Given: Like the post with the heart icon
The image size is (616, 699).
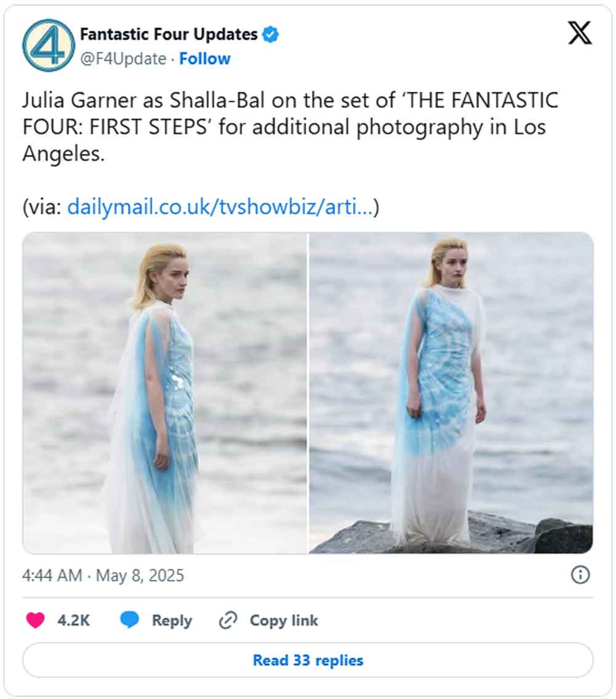Looking at the screenshot, I should click(x=36, y=620).
